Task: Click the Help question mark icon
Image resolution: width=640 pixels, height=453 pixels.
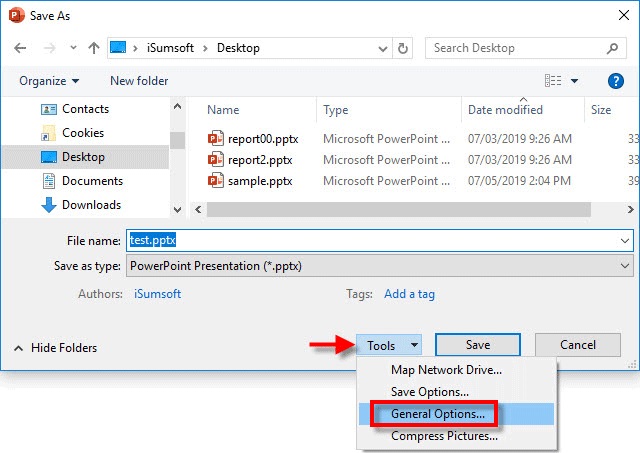Action: pos(616,81)
